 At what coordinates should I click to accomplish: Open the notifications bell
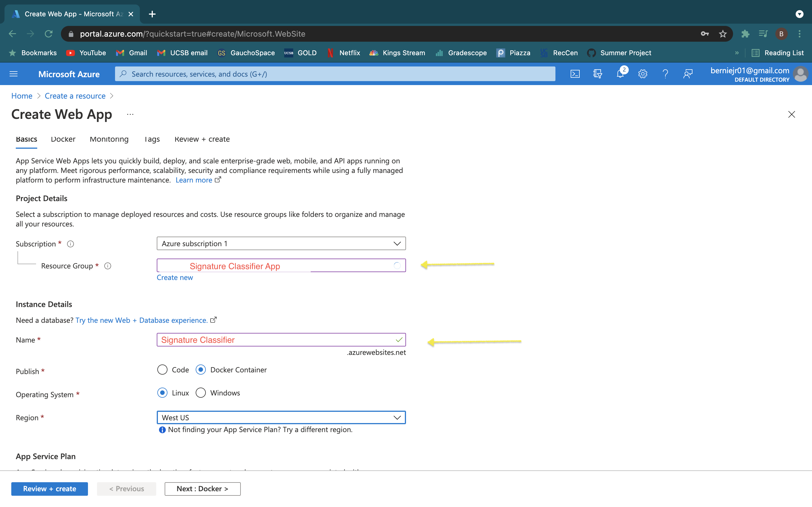[x=620, y=74]
